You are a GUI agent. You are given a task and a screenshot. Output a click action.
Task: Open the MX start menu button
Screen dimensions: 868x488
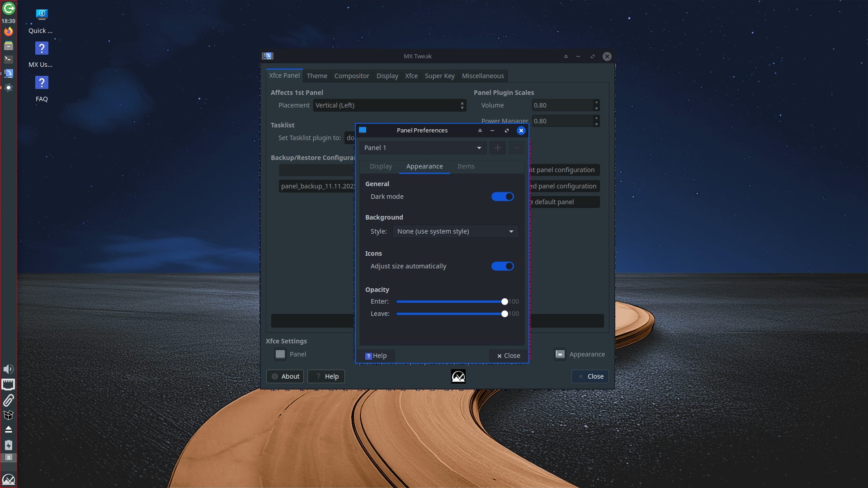pyautogui.click(x=9, y=479)
